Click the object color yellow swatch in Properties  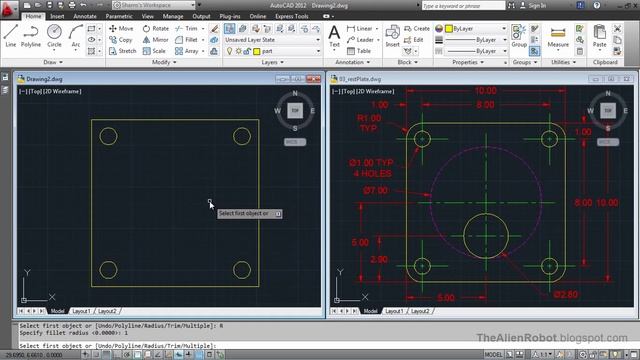point(449,29)
